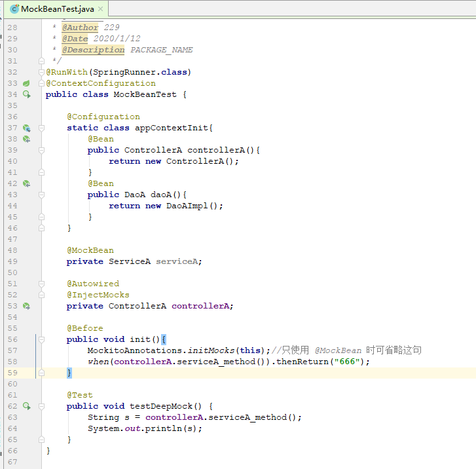476x469 pixels.
Task: Click the @Configuration annotation
Action: tap(103, 117)
